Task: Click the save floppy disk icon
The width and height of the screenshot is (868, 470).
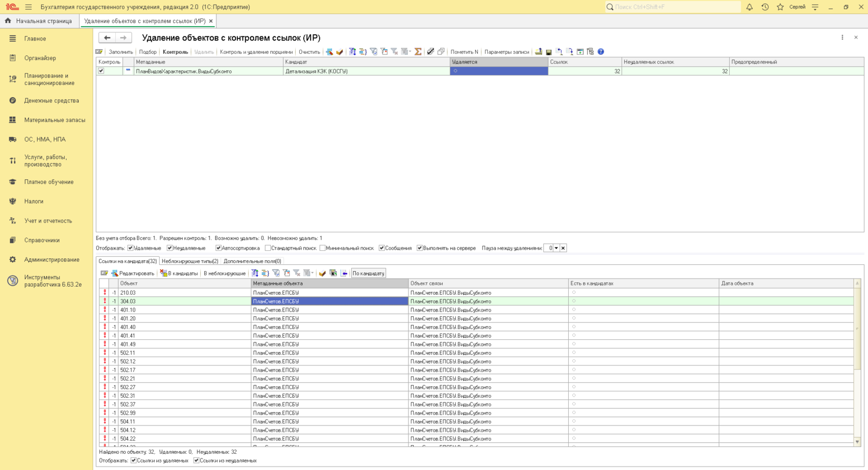Action: [549, 52]
